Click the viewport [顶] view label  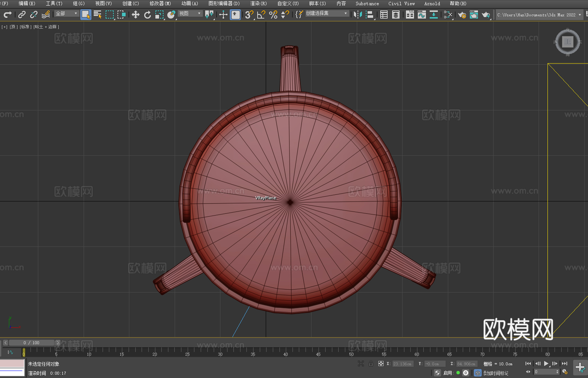click(13, 27)
